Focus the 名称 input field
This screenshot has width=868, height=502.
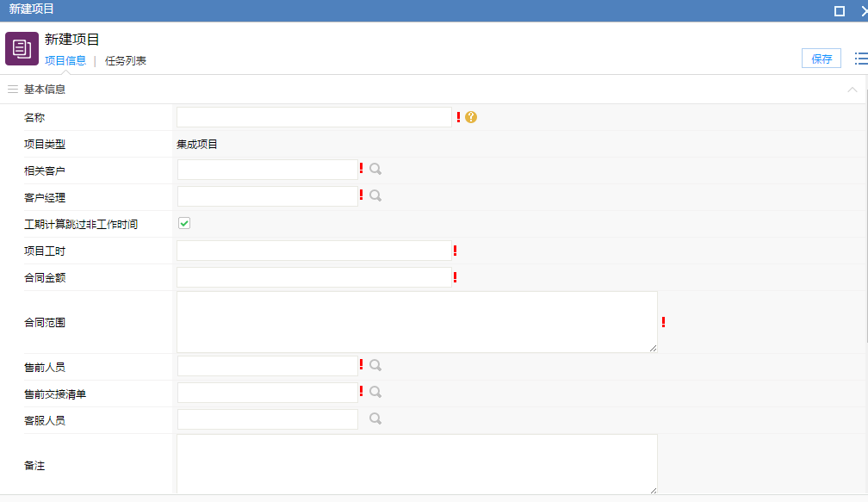pos(314,117)
